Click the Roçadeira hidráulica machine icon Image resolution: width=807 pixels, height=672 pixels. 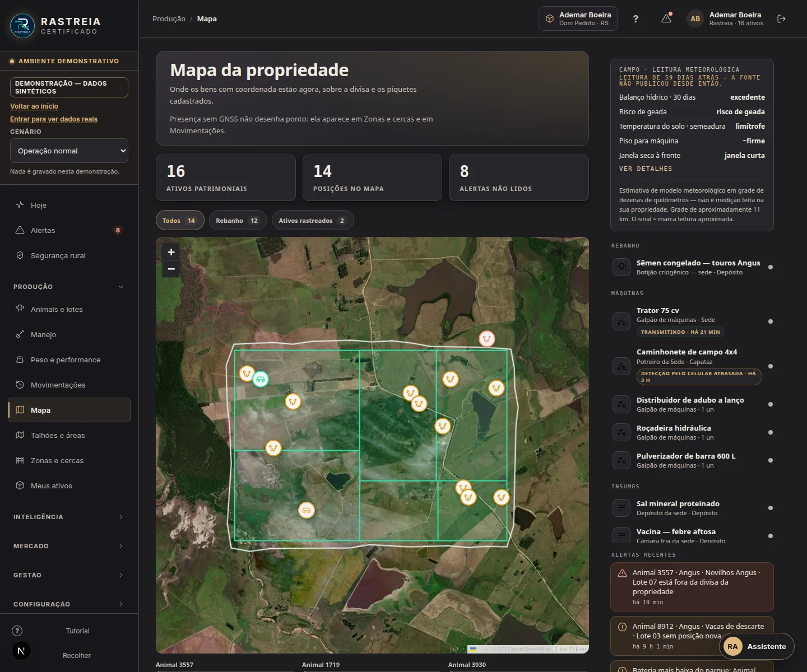pos(622,432)
